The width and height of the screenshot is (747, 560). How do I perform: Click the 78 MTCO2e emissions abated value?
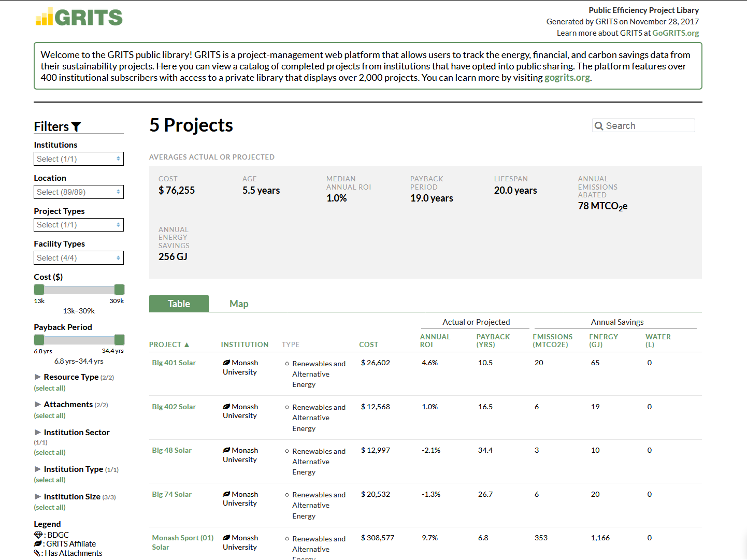[602, 206]
